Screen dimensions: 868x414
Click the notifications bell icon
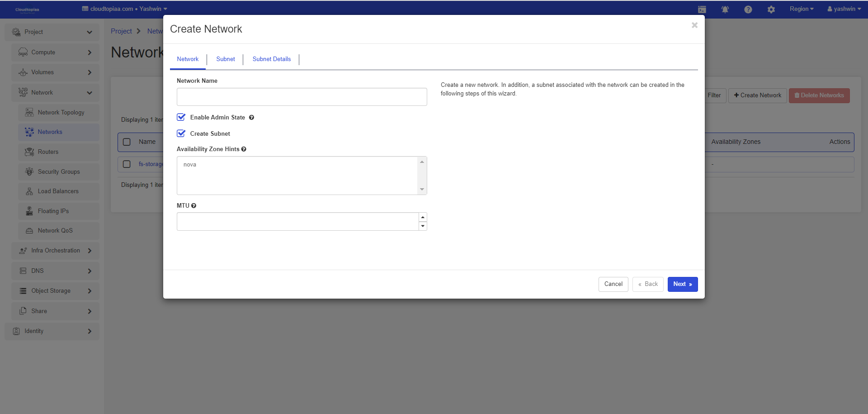click(725, 10)
